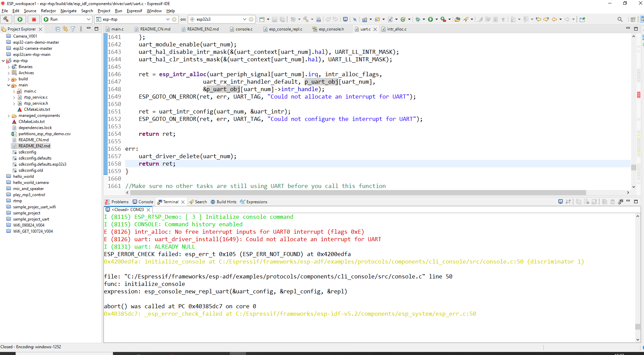Switch to the esp_console_repl.c tab

pyautogui.click(x=283, y=29)
